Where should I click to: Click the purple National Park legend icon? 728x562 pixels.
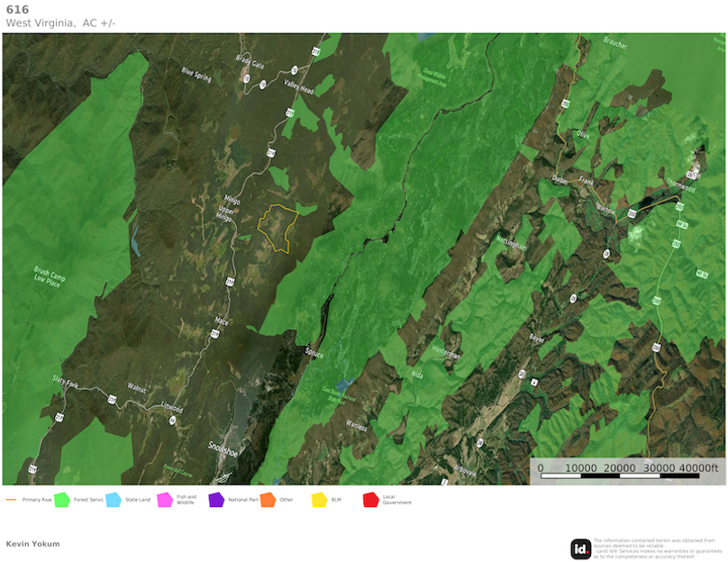[216, 499]
